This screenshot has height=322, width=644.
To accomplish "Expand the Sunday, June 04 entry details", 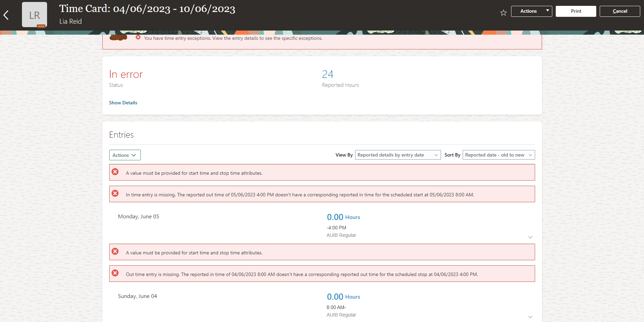I will point(530,317).
